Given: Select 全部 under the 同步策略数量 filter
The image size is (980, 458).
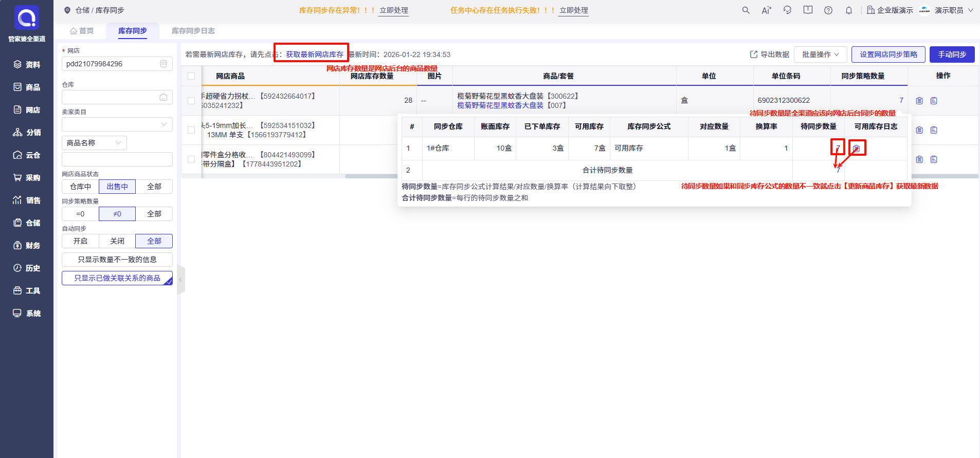Looking at the screenshot, I should 154,214.
